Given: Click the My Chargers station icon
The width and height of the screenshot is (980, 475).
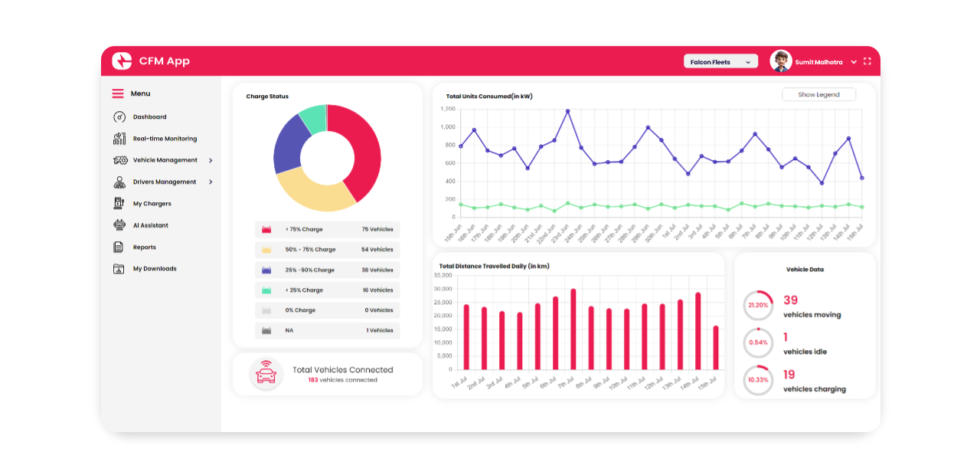Looking at the screenshot, I should click(x=119, y=204).
